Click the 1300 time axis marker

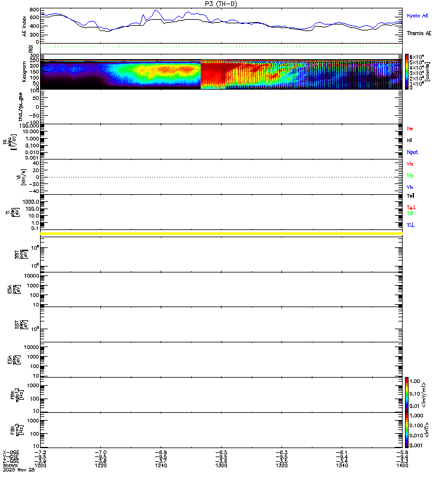[221, 465]
